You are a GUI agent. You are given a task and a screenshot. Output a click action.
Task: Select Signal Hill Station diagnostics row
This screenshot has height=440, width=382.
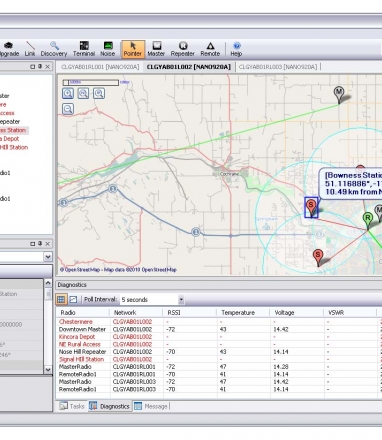coord(219,359)
